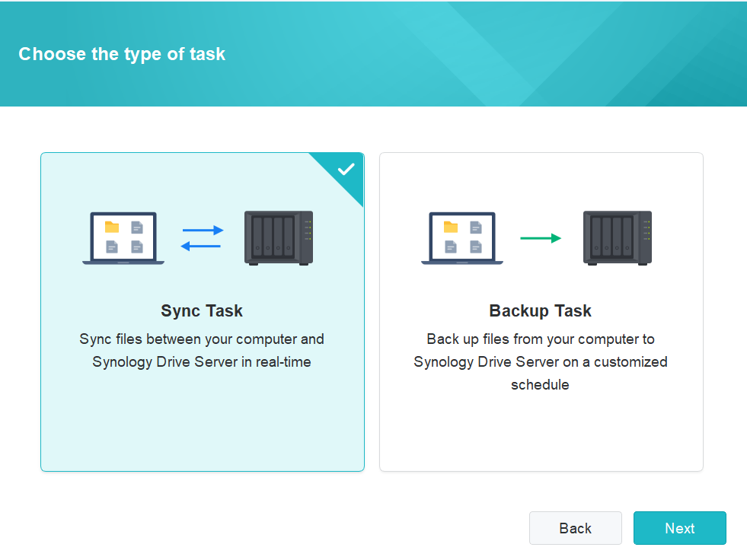
Task: Click the white checkmark on Sync Task corner
Action: click(x=346, y=169)
